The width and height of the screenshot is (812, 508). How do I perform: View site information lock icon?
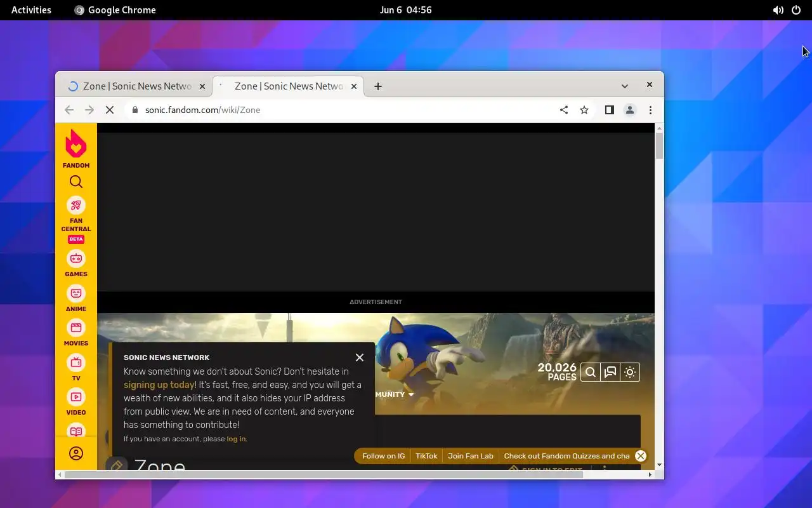[x=134, y=110]
